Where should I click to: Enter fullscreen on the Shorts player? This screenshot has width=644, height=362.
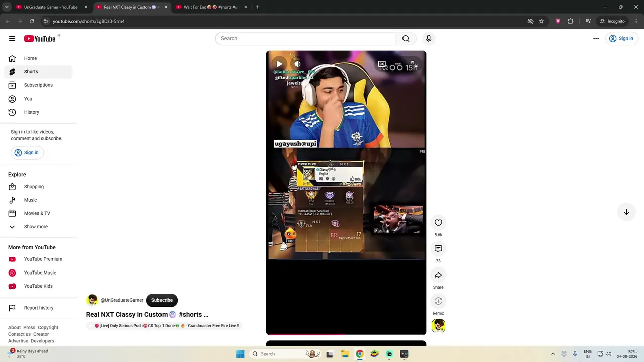point(414,64)
